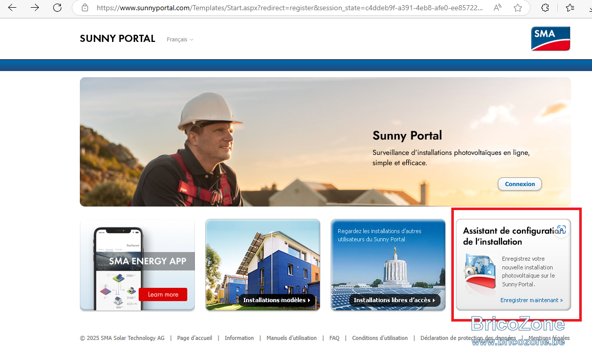Reload the page with refresh icon
The width and height of the screenshot is (592, 364).
pos(57,8)
